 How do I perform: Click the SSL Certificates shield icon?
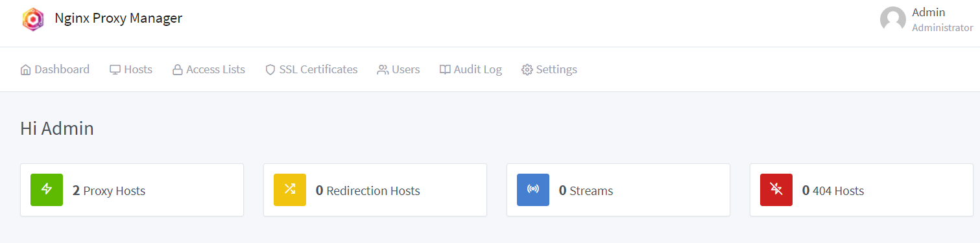pyautogui.click(x=270, y=69)
